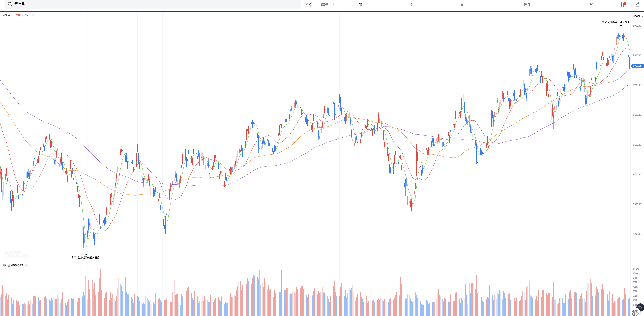Remove the moving average indicator

(x=34, y=15)
